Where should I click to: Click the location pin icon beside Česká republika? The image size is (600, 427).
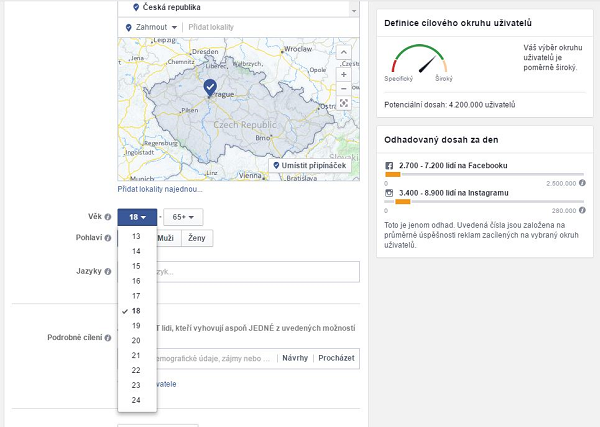pos(136,7)
